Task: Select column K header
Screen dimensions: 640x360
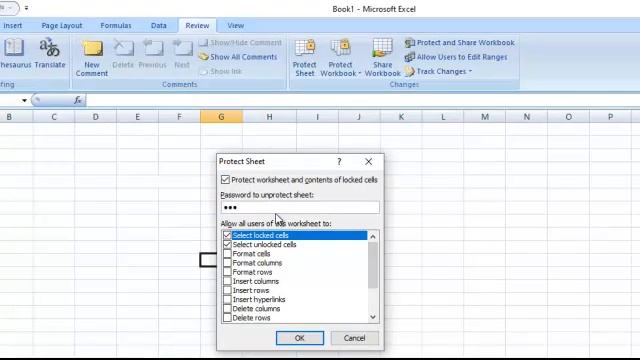Action: (x=401, y=117)
